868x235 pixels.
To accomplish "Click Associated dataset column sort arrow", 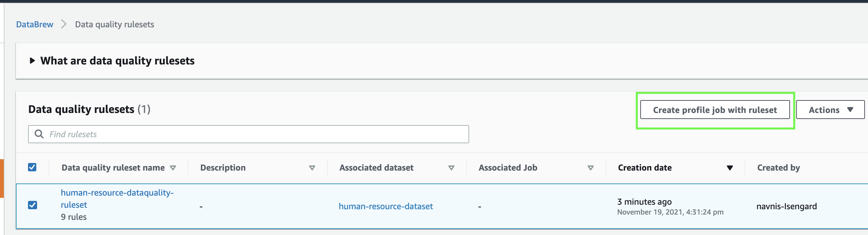I will pos(451,168).
